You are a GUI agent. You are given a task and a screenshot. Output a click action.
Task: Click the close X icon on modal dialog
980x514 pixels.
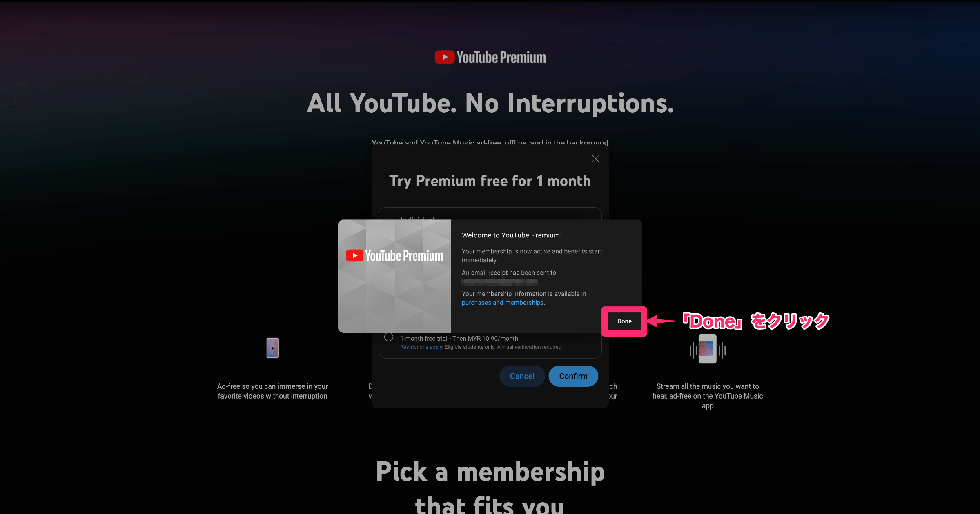(x=596, y=159)
